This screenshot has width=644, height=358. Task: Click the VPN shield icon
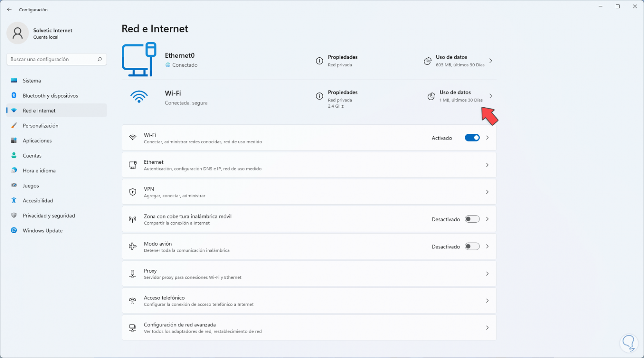coord(133,192)
